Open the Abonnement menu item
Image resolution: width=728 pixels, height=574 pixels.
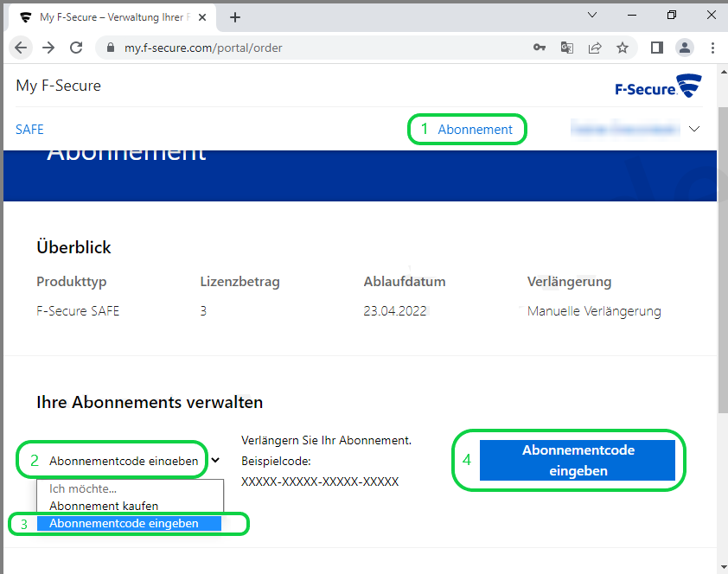pos(475,130)
